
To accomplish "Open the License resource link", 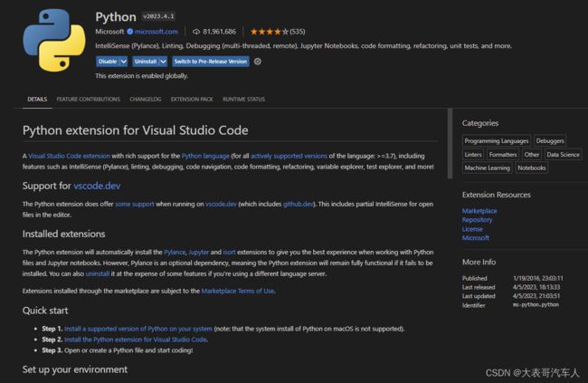I will click(472, 229).
